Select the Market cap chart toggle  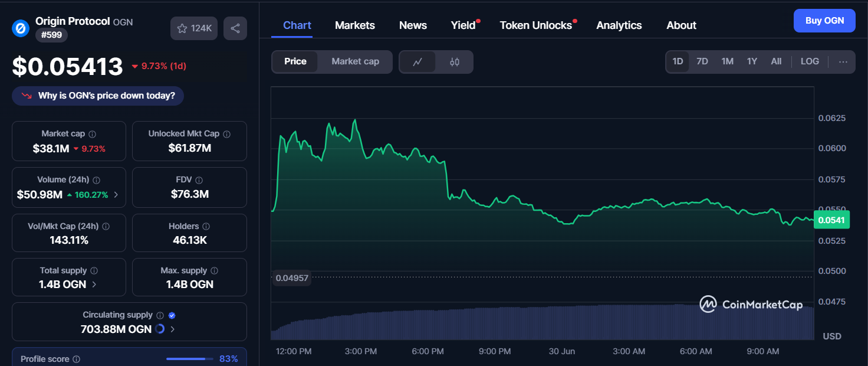point(355,61)
